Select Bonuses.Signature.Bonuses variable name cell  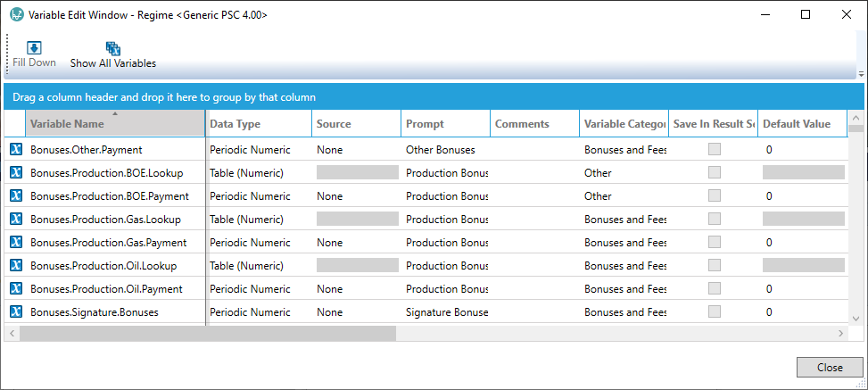pos(115,312)
